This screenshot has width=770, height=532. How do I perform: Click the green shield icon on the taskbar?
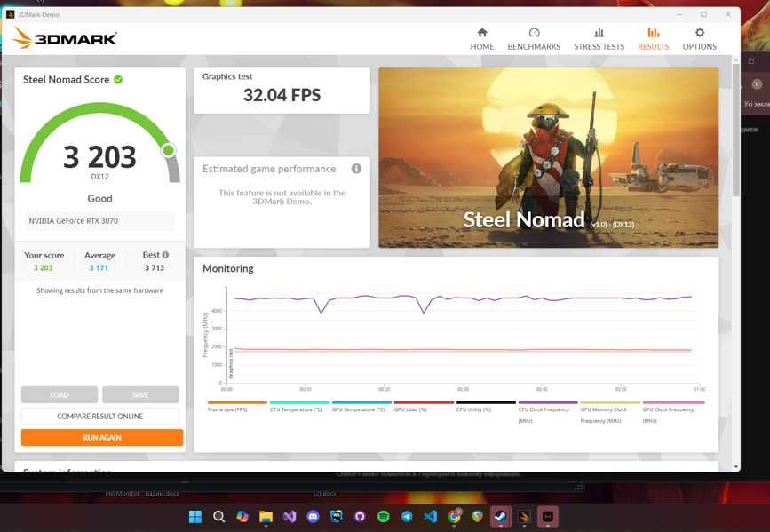coord(477,516)
